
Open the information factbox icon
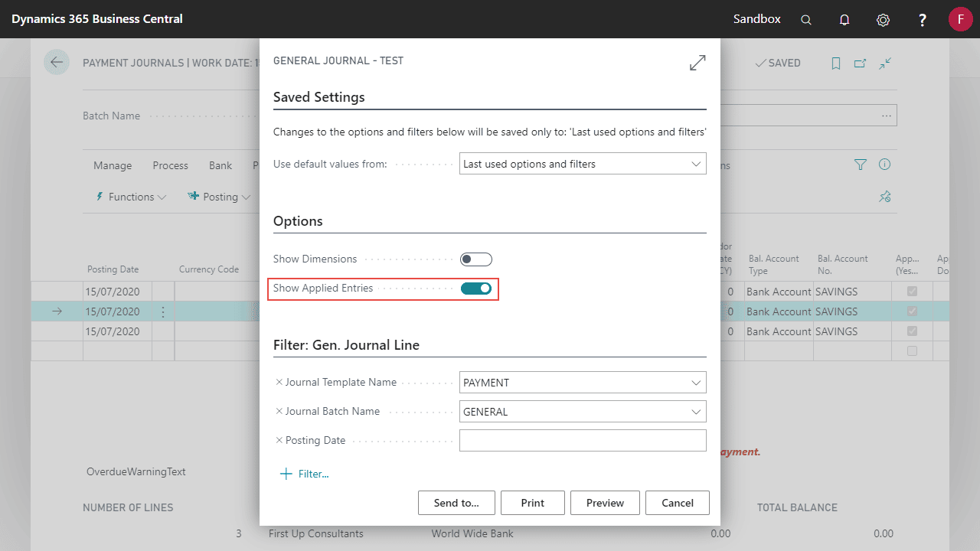click(885, 165)
